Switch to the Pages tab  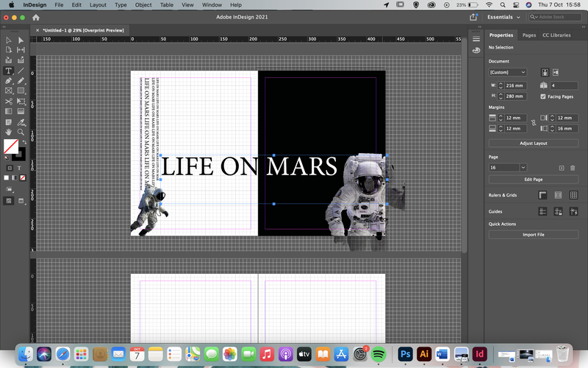528,35
